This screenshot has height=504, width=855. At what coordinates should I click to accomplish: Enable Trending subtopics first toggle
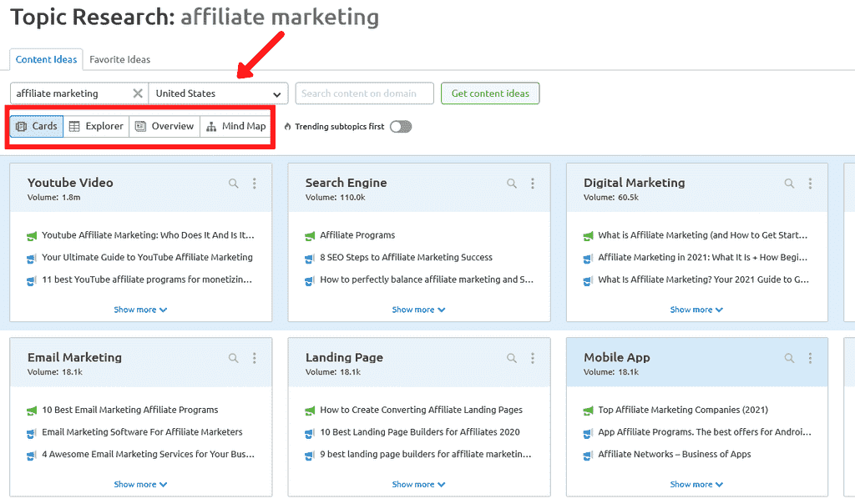click(x=401, y=126)
